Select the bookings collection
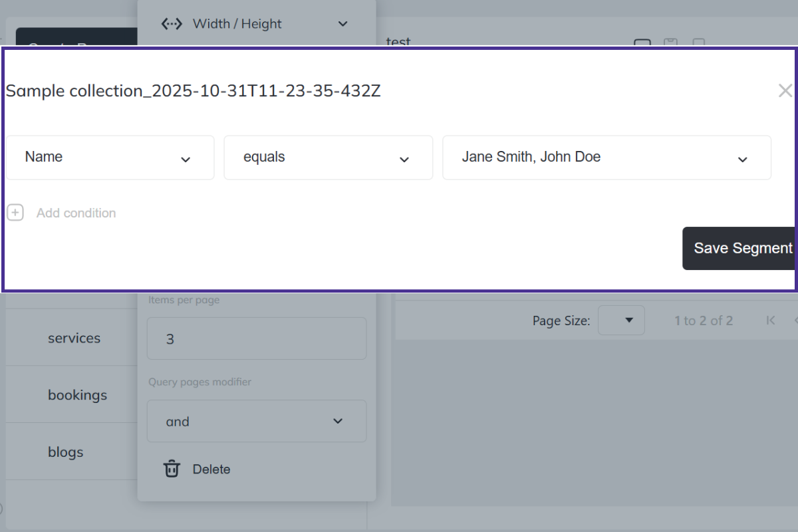This screenshot has height=532, width=798. tap(77, 395)
